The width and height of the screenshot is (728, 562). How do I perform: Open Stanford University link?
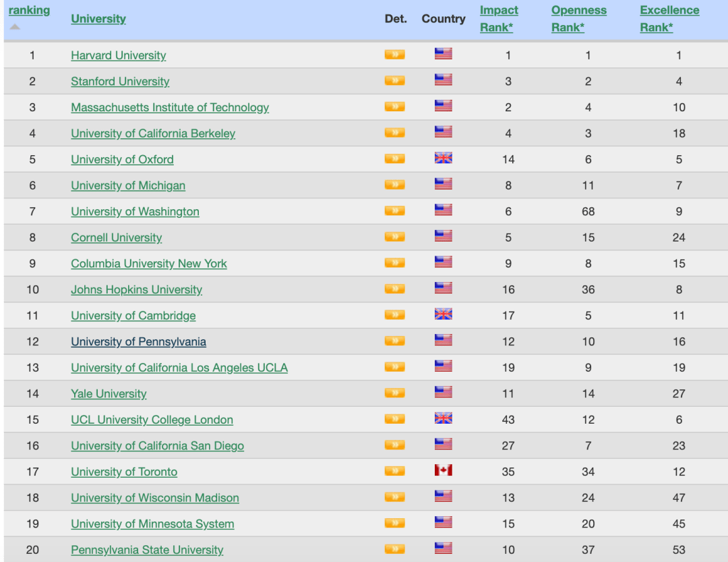coord(120,82)
